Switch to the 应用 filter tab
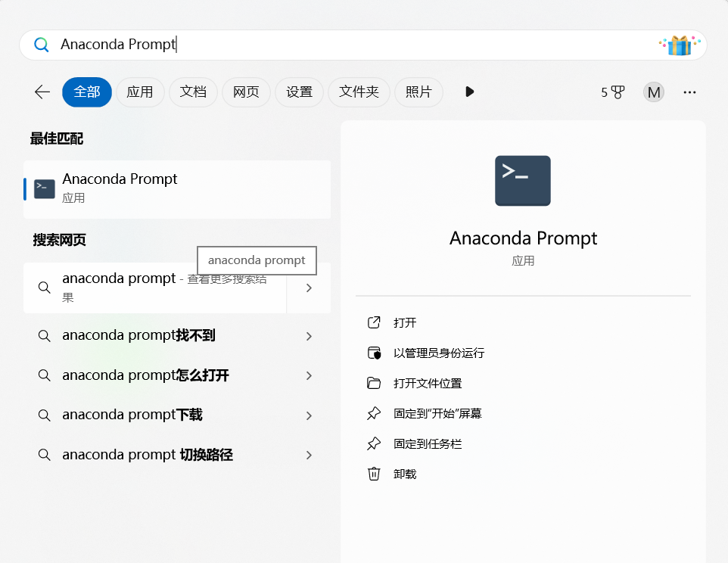The height and width of the screenshot is (563, 728). click(x=140, y=92)
